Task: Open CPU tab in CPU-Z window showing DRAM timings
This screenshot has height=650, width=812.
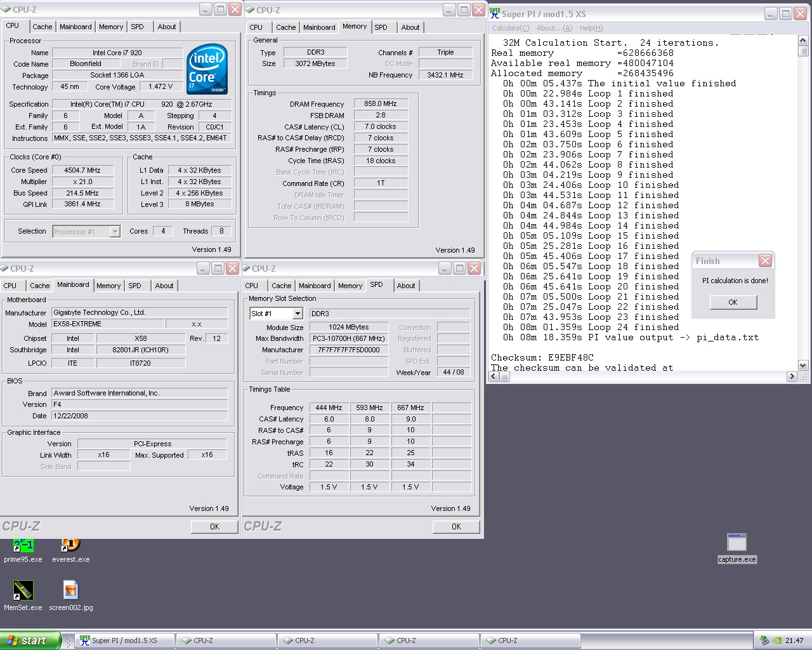Action: click(x=256, y=27)
